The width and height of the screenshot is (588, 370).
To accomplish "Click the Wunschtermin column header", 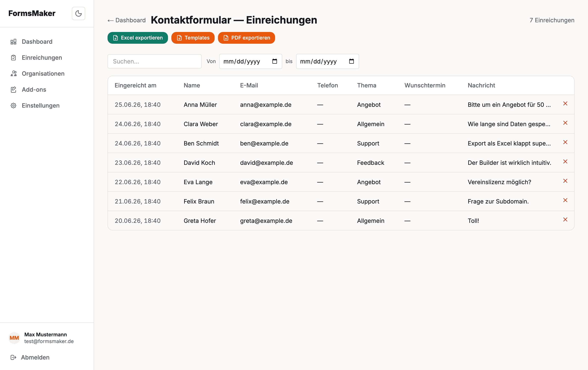I will (425, 85).
